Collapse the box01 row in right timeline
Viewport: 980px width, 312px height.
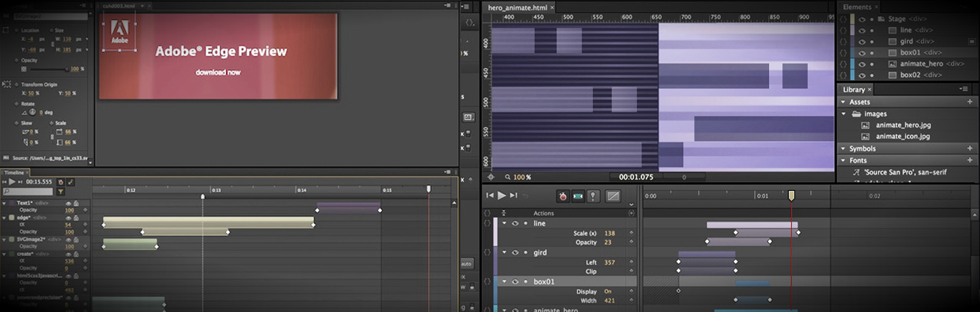(x=504, y=281)
